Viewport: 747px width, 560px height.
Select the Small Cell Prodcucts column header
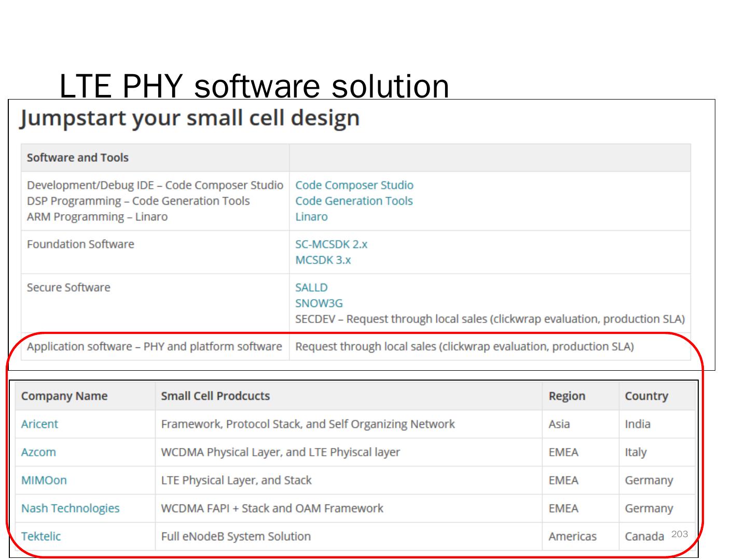(215, 396)
